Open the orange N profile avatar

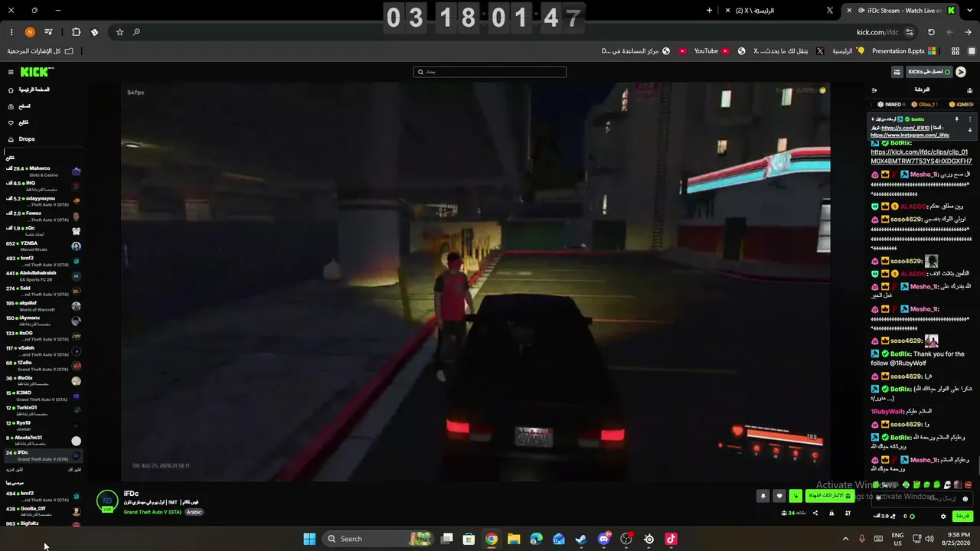click(x=30, y=32)
